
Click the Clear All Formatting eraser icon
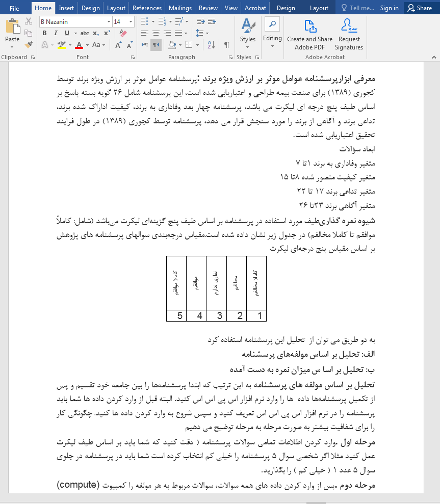[121, 33]
